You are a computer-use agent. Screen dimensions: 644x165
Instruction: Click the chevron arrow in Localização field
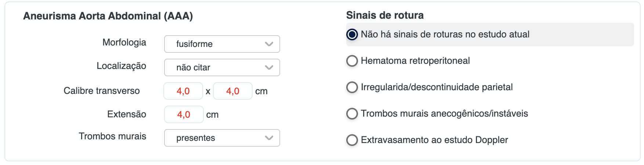coord(269,67)
